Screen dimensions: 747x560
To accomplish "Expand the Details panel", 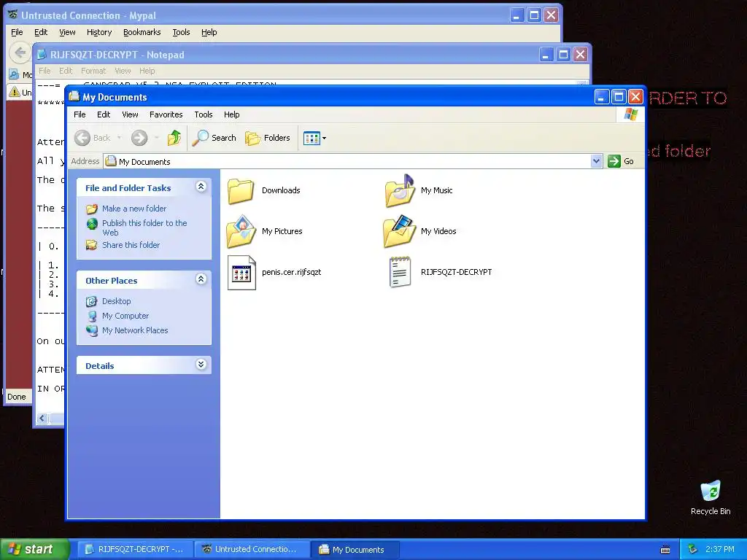I will pyautogui.click(x=201, y=365).
